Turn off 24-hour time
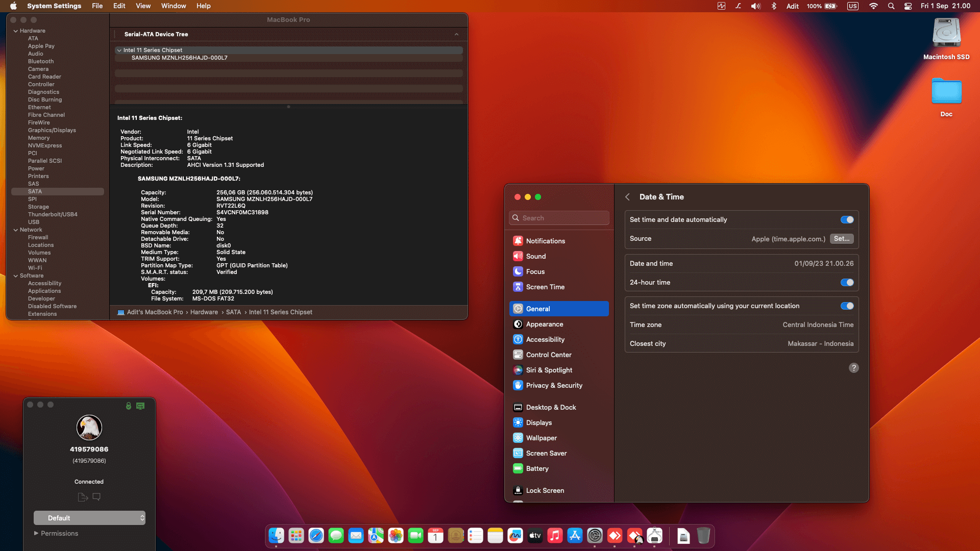Image resolution: width=980 pixels, height=551 pixels. pos(847,282)
